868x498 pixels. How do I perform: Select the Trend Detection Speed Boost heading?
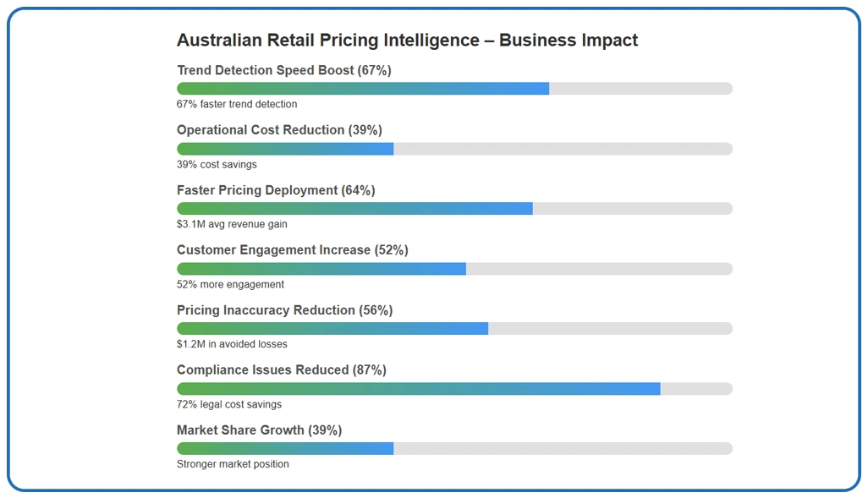[x=283, y=70]
